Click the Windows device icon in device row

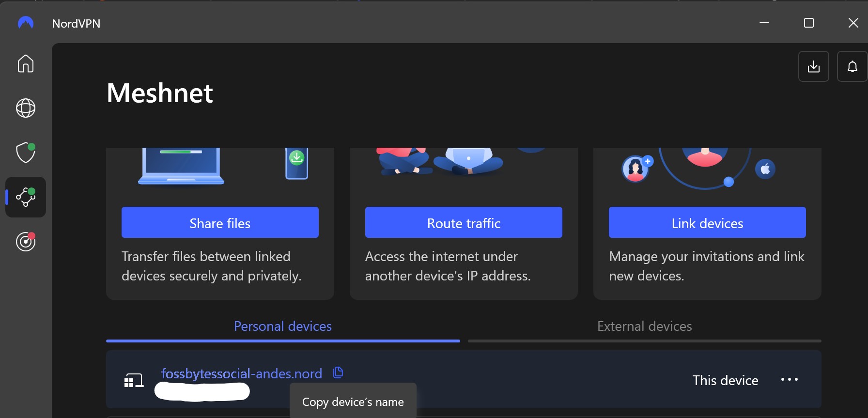tap(134, 380)
